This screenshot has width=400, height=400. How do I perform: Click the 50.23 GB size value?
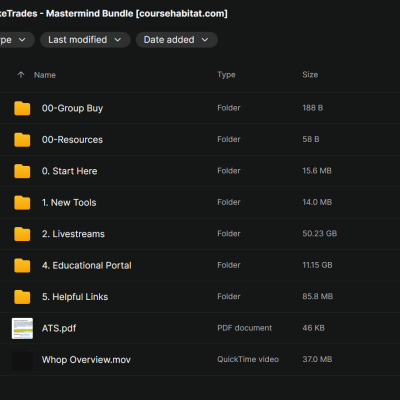[x=320, y=233]
